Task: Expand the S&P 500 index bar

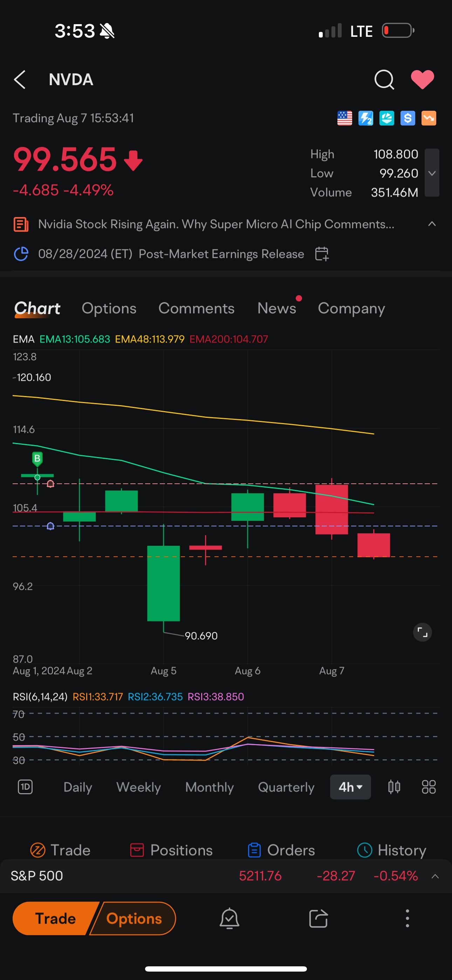Action: [x=435, y=876]
